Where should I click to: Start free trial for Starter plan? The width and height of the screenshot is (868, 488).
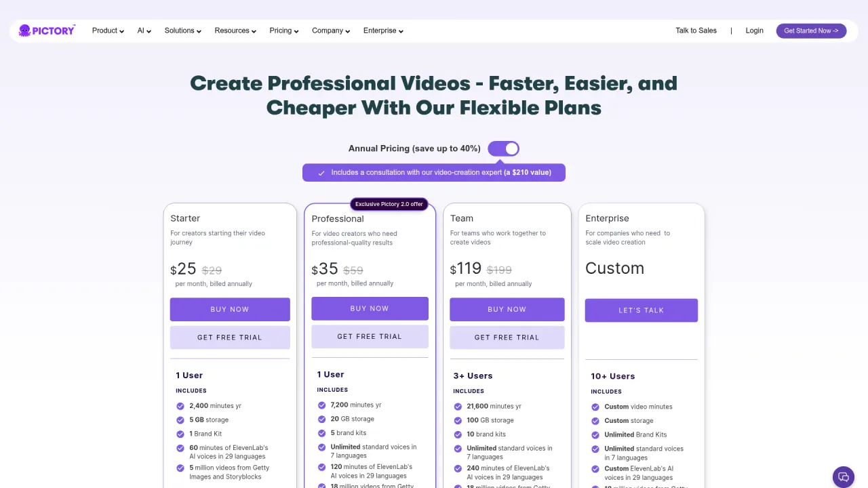230,338
